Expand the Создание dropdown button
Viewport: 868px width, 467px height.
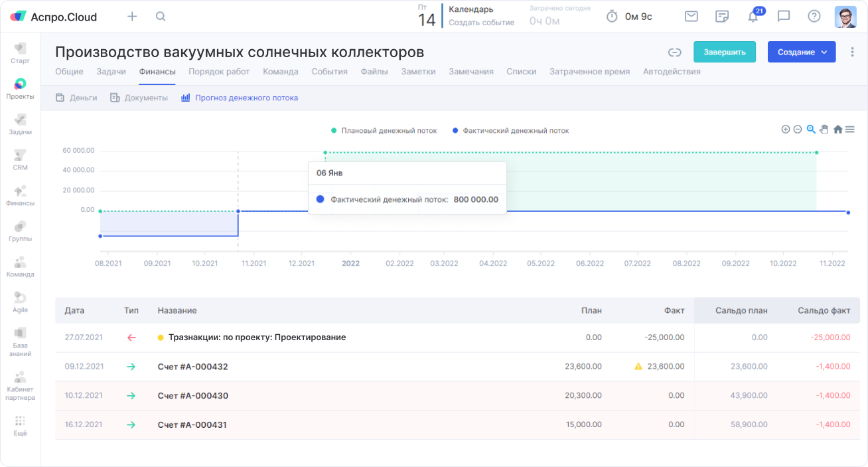click(x=801, y=52)
